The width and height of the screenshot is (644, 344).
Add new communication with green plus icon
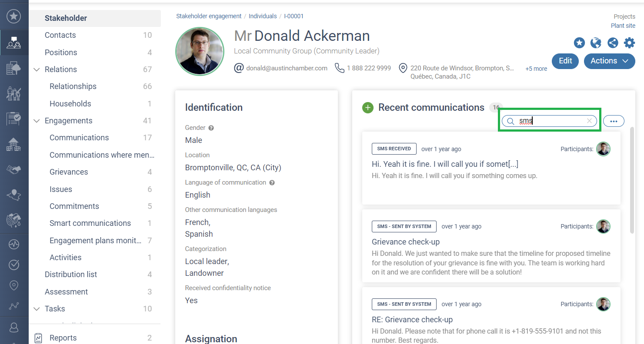tap(368, 108)
